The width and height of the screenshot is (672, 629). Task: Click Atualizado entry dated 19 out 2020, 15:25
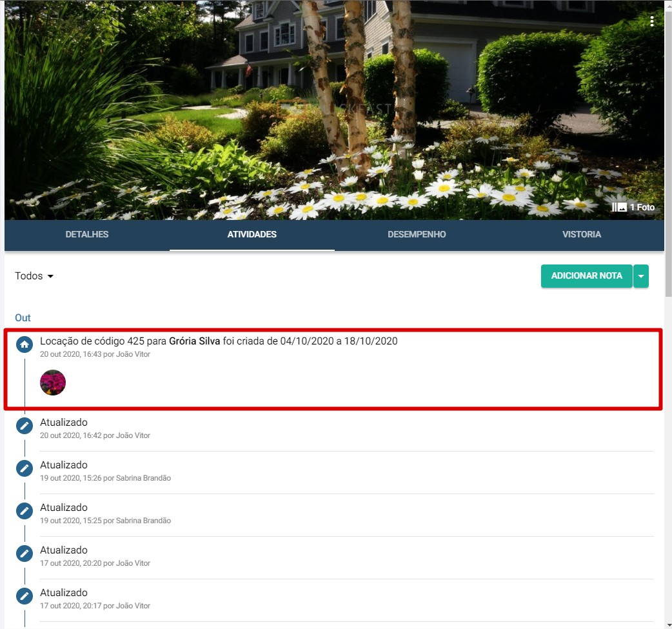tap(346, 514)
